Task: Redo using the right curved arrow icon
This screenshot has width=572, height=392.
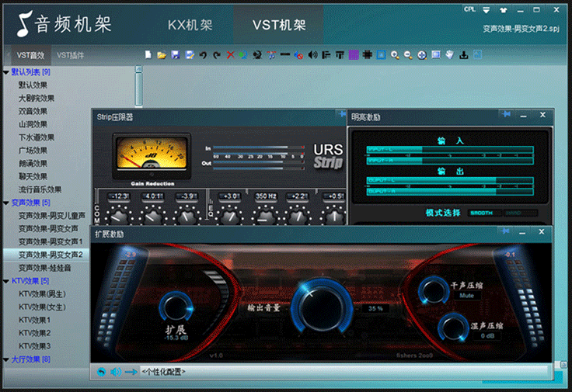Action: click(x=217, y=55)
